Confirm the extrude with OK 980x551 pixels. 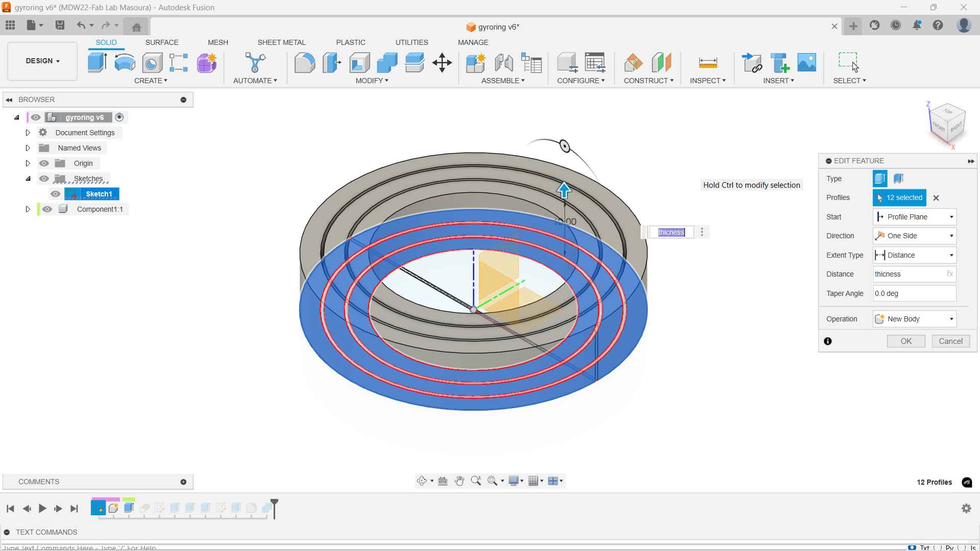pos(906,341)
